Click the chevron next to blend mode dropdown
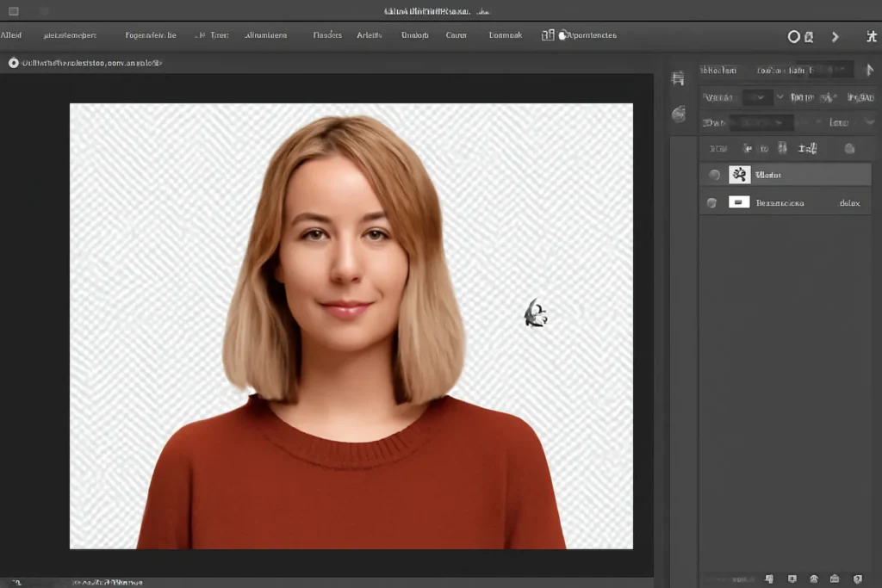Image resolution: width=882 pixels, height=588 pixels. click(x=780, y=97)
